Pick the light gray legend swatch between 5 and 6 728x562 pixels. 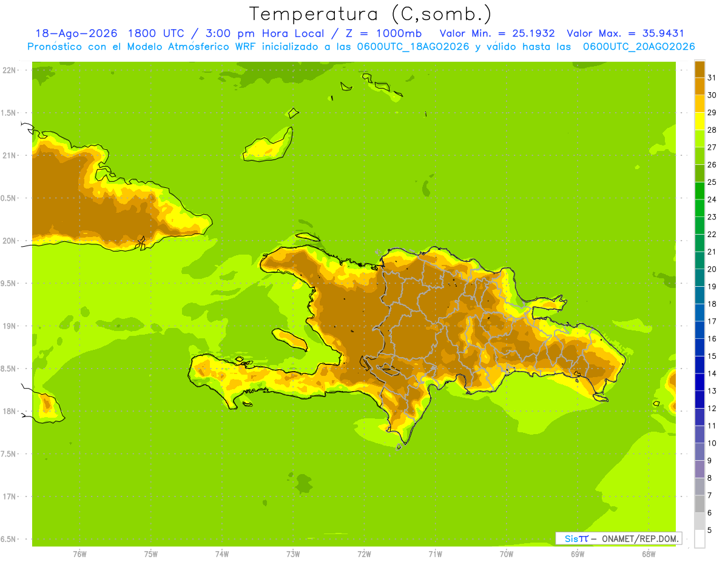(699, 521)
